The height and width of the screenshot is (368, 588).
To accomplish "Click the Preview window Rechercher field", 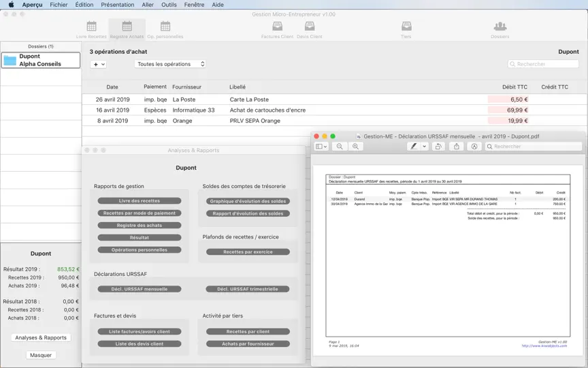I will point(534,147).
